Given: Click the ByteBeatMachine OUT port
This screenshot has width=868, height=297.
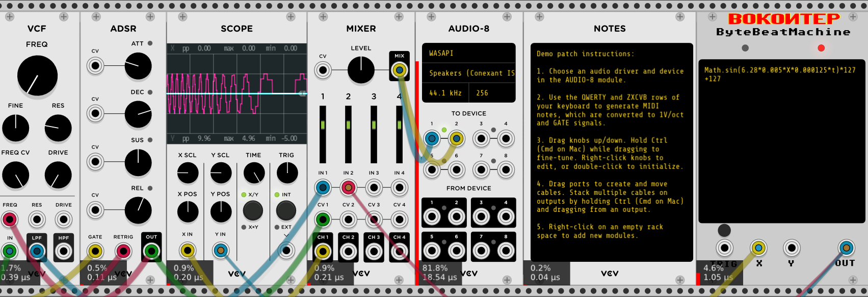Looking at the screenshot, I should click(x=847, y=248).
